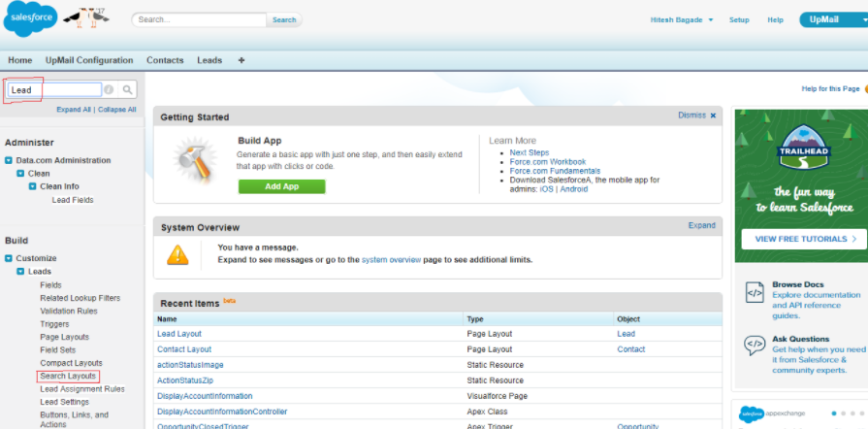Open Lead Fields under Clean Info
Screen dimensions: 868x429
73,200
